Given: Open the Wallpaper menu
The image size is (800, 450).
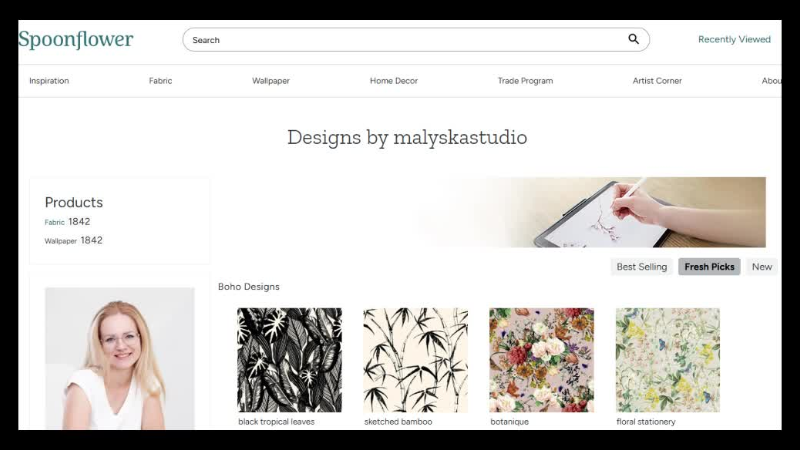Looking at the screenshot, I should tap(270, 81).
